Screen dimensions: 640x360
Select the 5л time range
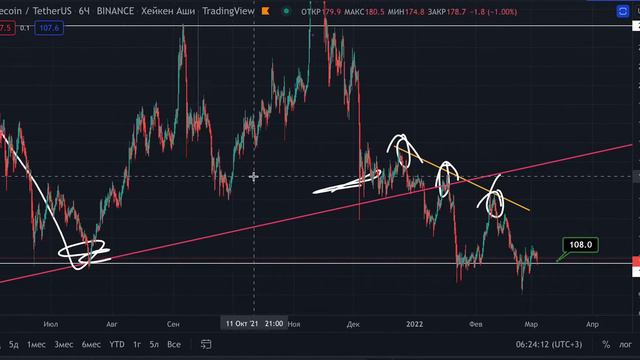coord(154,344)
